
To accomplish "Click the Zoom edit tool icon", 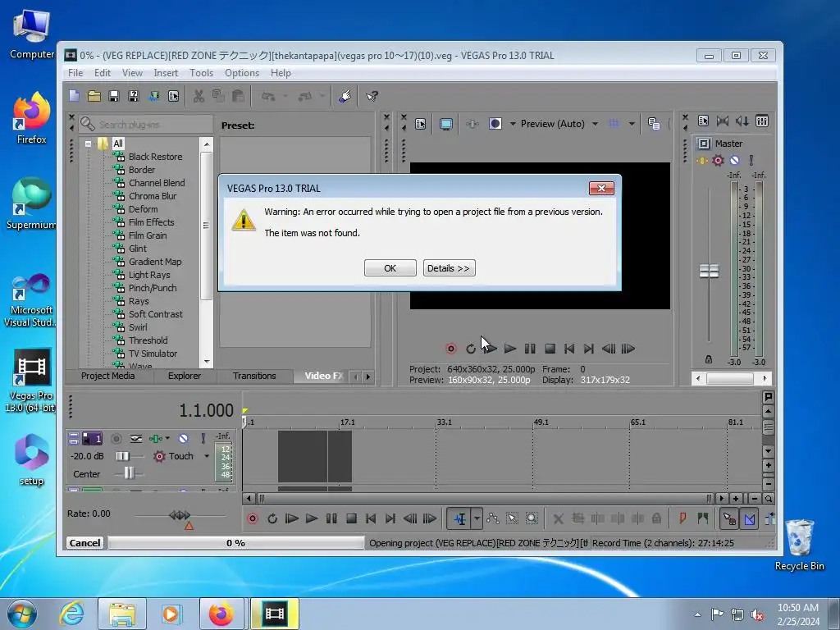I will tap(532, 518).
